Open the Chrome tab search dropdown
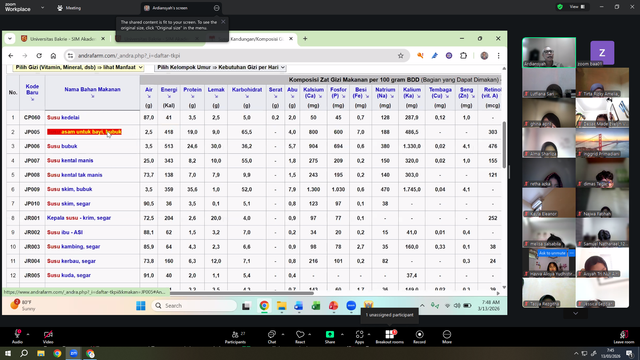This screenshot has width=640, height=360. pos(10,39)
